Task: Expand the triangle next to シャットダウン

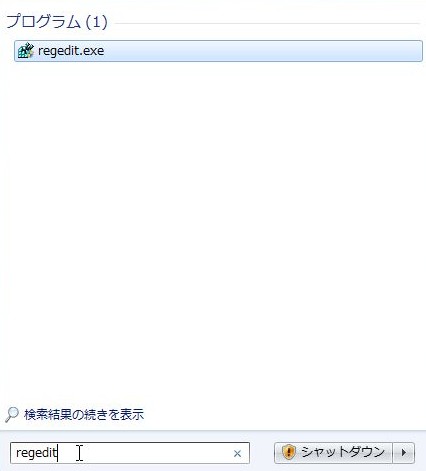Action: (404, 453)
